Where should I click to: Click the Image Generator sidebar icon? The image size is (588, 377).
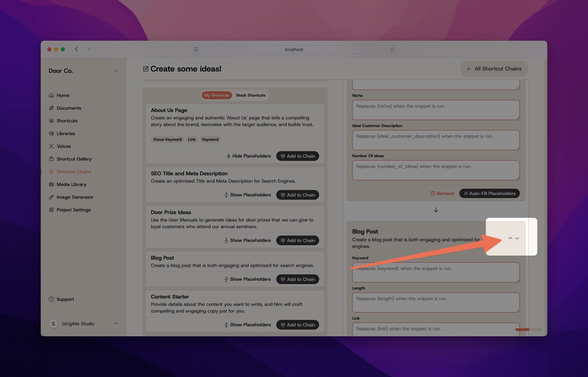(x=51, y=197)
